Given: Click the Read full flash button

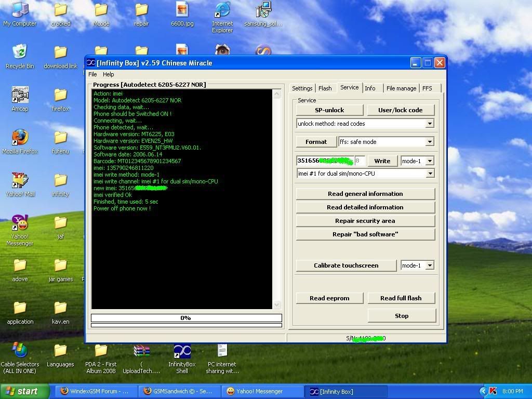Looking at the screenshot, I should [401, 298].
